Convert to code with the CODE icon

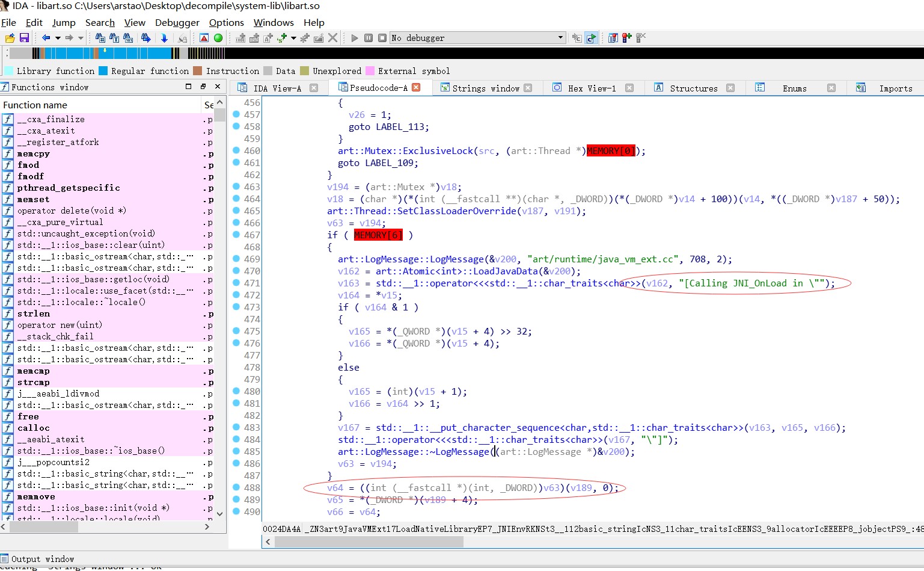pyautogui.click(x=240, y=38)
